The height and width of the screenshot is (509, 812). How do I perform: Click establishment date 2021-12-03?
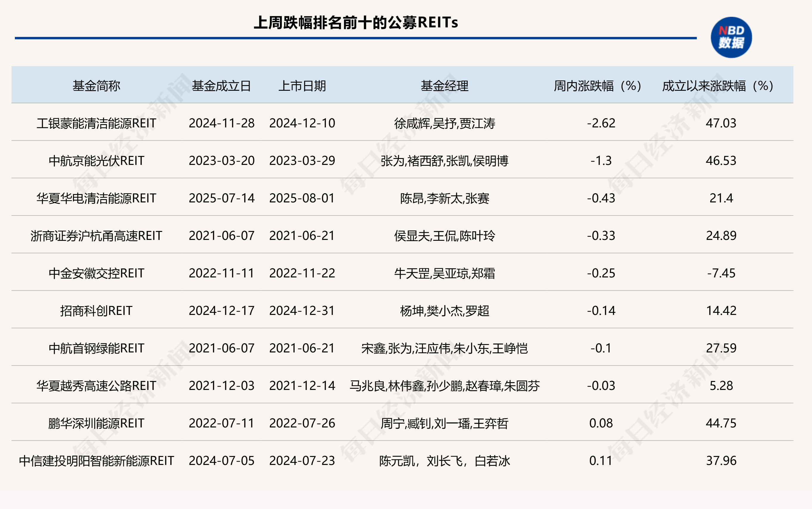(222, 385)
